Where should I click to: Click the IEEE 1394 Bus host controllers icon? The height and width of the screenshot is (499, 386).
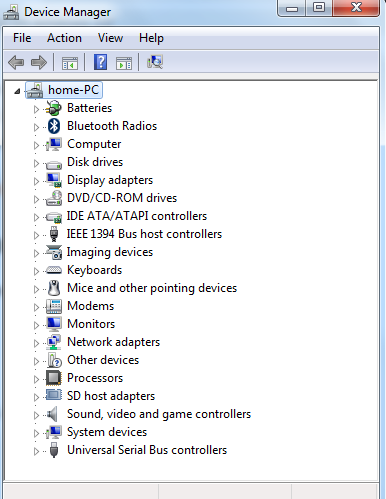(x=54, y=234)
